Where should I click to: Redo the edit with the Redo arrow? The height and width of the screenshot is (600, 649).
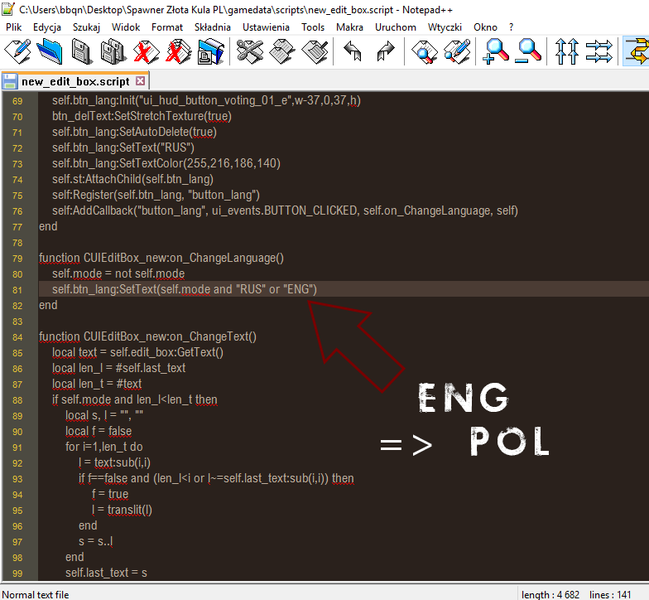385,51
